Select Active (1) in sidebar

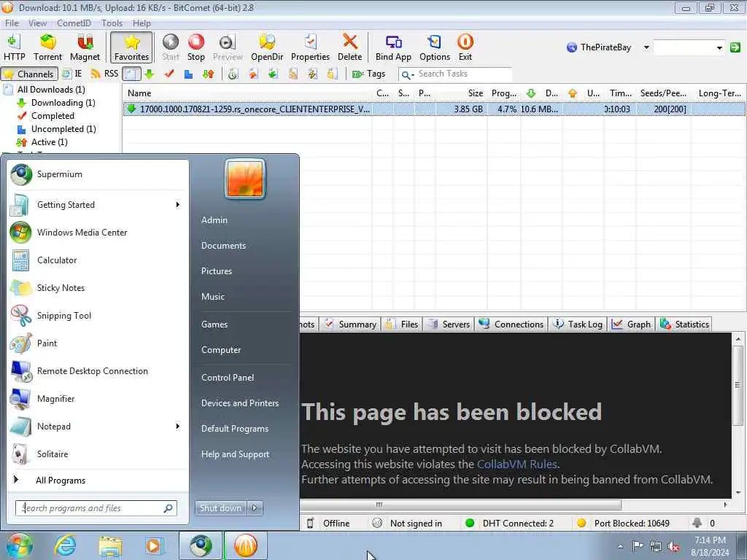pyautogui.click(x=49, y=142)
